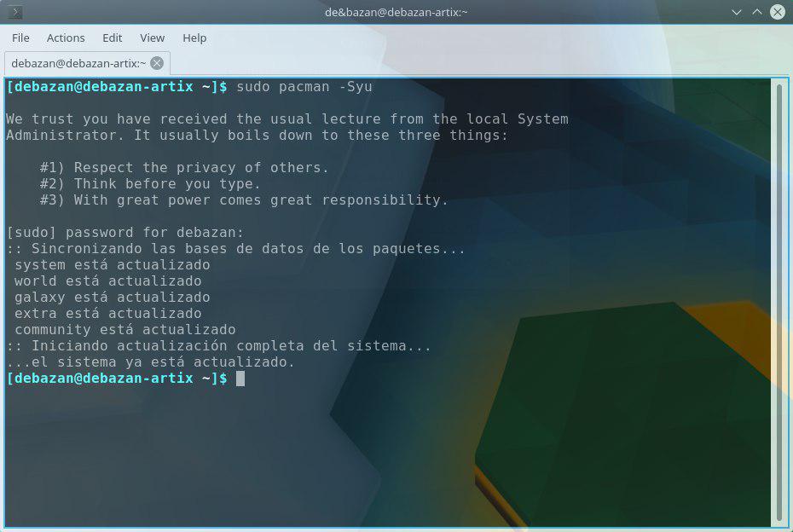Click the block cursor at the last prompt
The width and height of the screenshot is (793, 532).
coord(240,379)
